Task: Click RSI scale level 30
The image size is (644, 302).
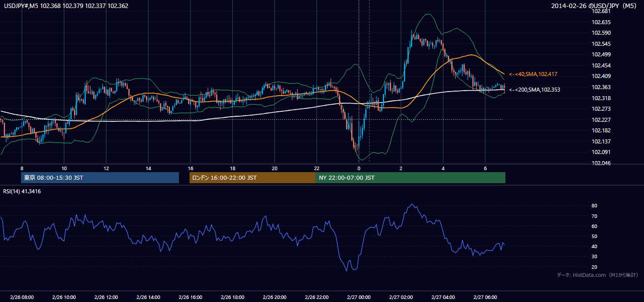Action: pos(594,257)
